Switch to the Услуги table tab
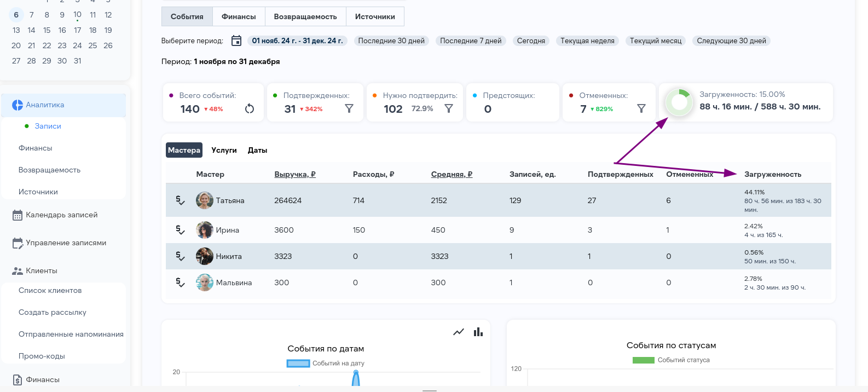The image size is (868, 392). tap(224, 150)
